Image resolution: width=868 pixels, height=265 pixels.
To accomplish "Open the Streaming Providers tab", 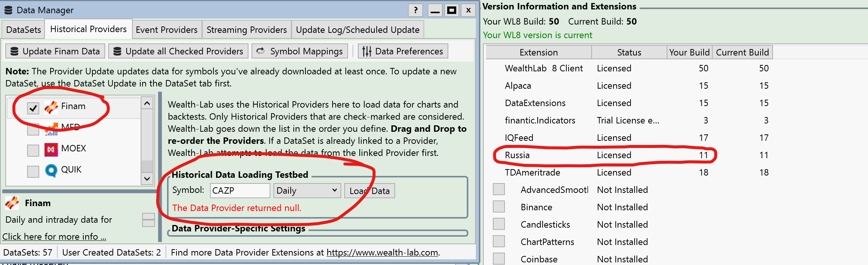I will click(247, 29).
